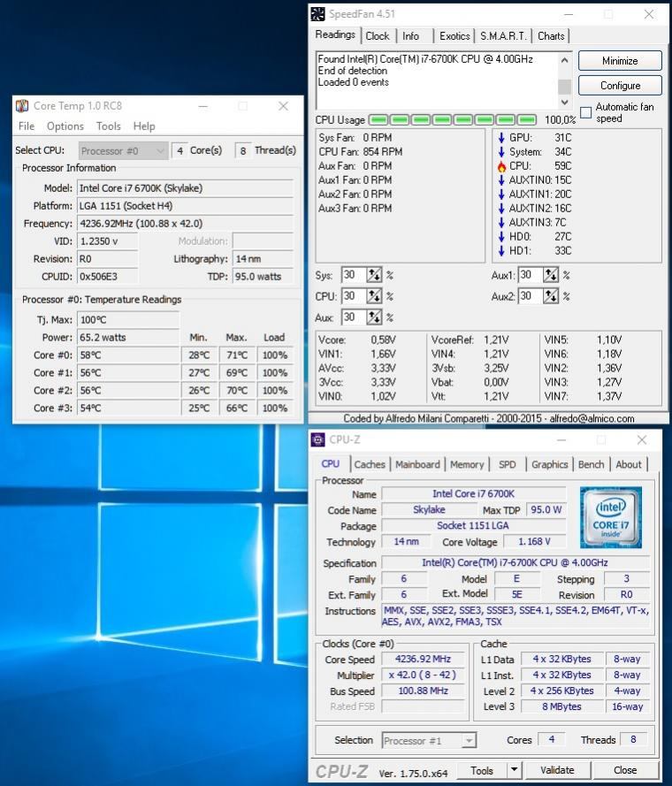This screenshot has width=672, height=786.
Task: Adjust the Aux1 fan speed stepper
Action: (551, 275)
